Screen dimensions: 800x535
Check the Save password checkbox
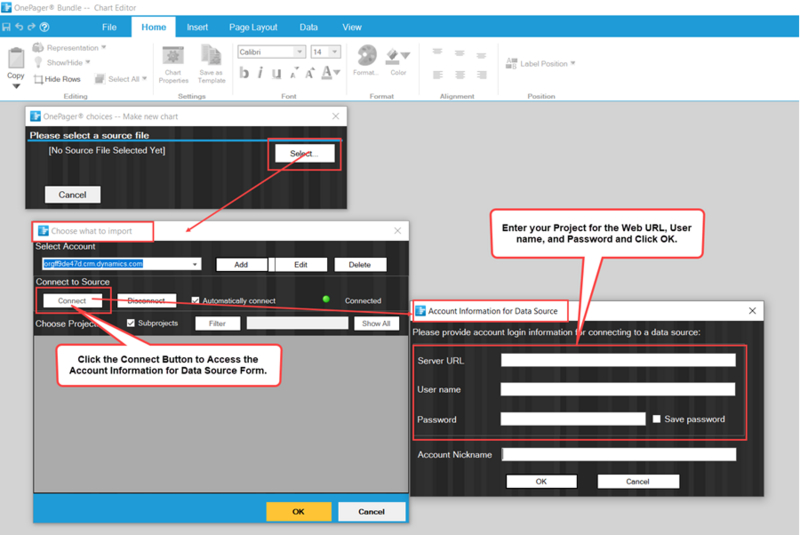click(657, 419)
